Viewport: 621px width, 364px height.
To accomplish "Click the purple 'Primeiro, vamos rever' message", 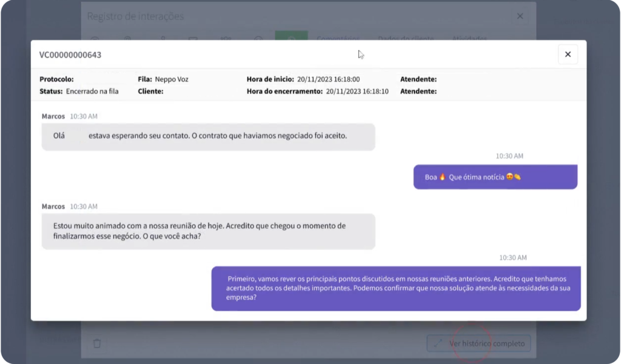I will click(395, 288).
